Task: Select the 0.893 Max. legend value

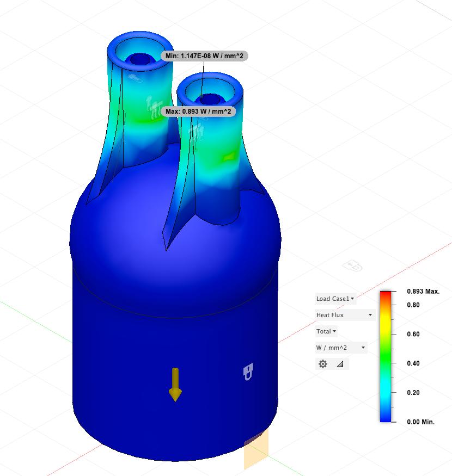Action: tap(423, 292)
